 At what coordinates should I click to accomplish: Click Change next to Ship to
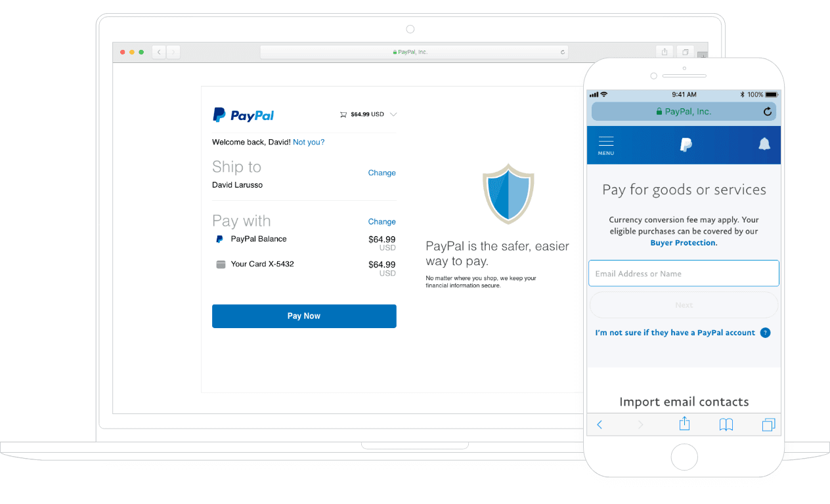pos(382,173)
